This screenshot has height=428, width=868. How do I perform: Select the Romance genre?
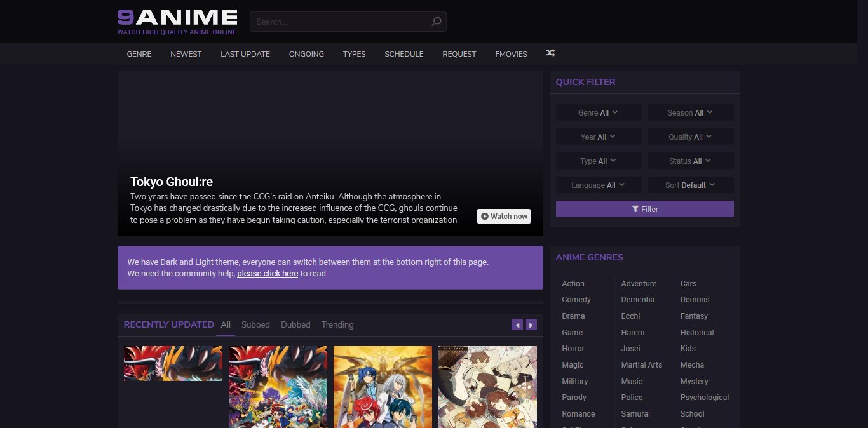click(x=578, y=414)
